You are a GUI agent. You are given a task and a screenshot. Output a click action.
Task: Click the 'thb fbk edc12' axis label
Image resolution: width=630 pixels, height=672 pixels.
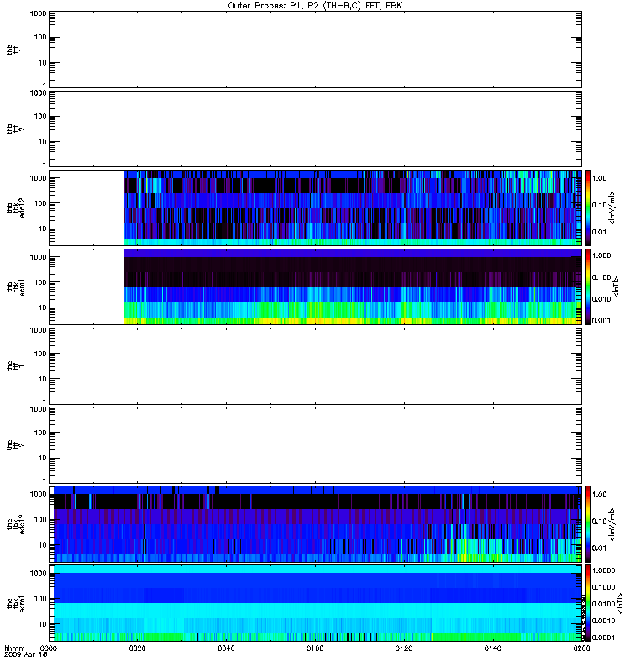click(x=15, y=207)
